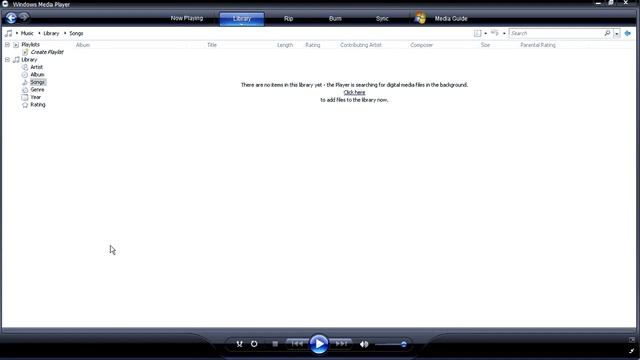Select Artist in the library tree
This screenshot has width=640, height=360.
(36, 67)
